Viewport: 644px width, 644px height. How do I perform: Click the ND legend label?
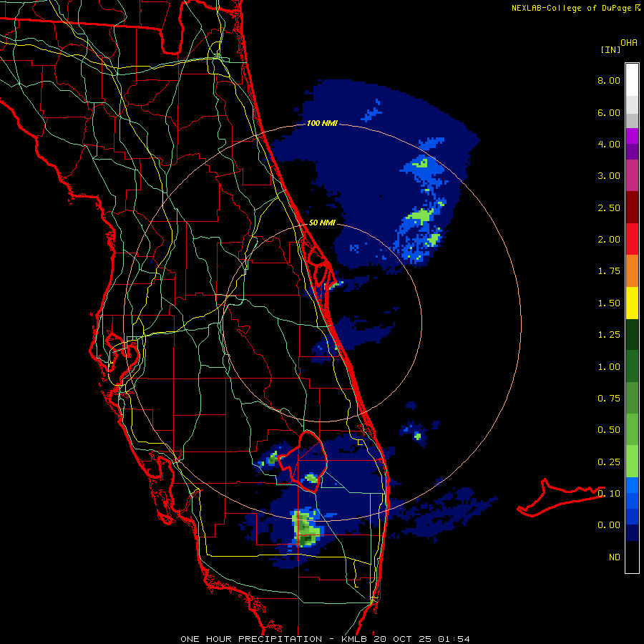click(615, 557)
